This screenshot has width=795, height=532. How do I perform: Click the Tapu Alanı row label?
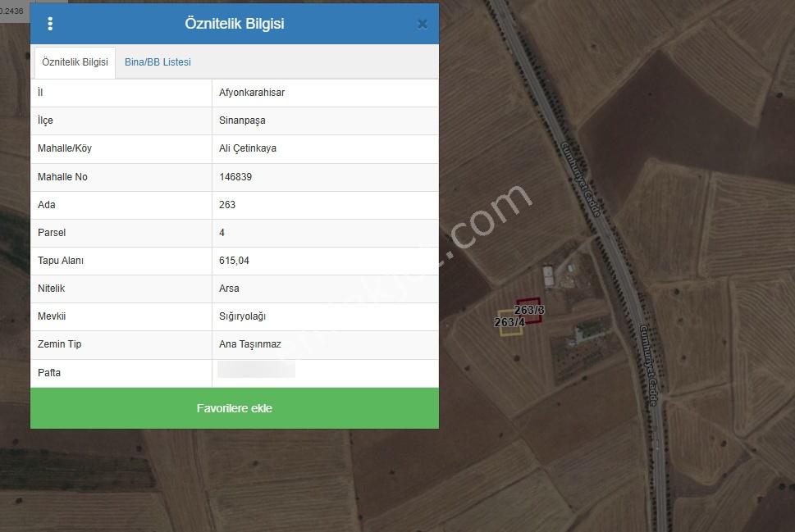[61, 261]
